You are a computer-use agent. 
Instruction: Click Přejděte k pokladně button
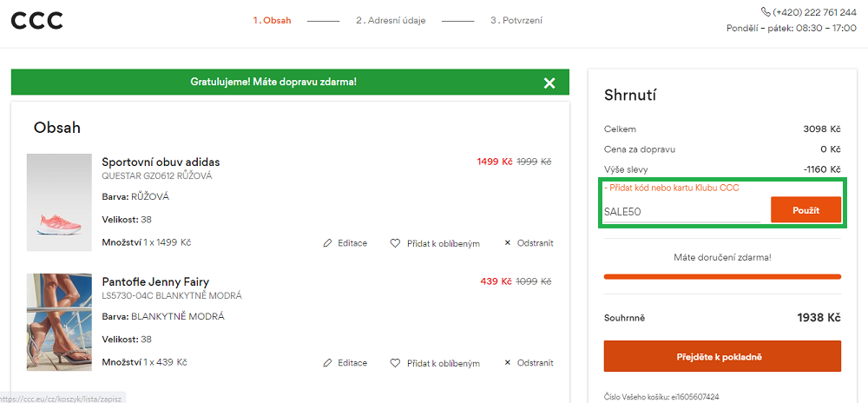click(x=722, y=356)
